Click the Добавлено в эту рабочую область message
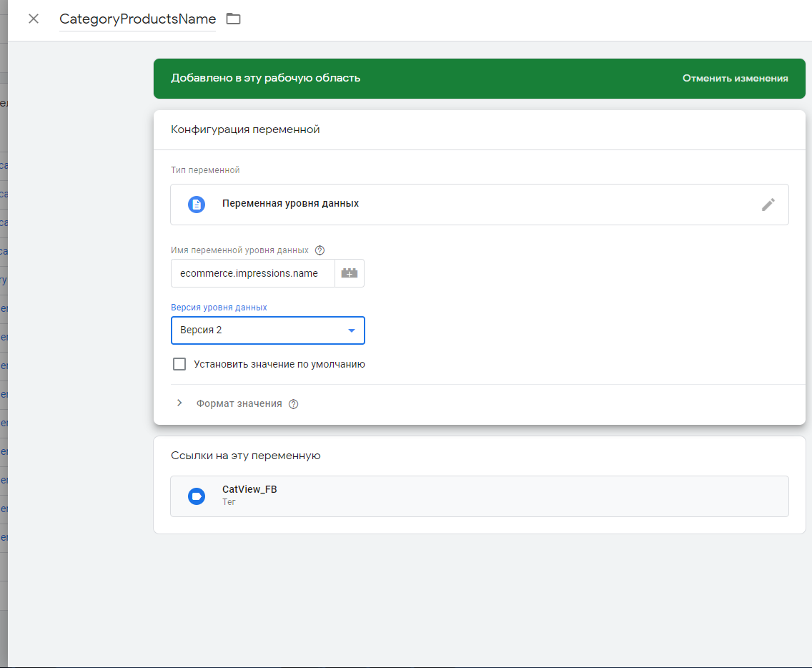The image size is (812, 668). [x=266, y=78]
